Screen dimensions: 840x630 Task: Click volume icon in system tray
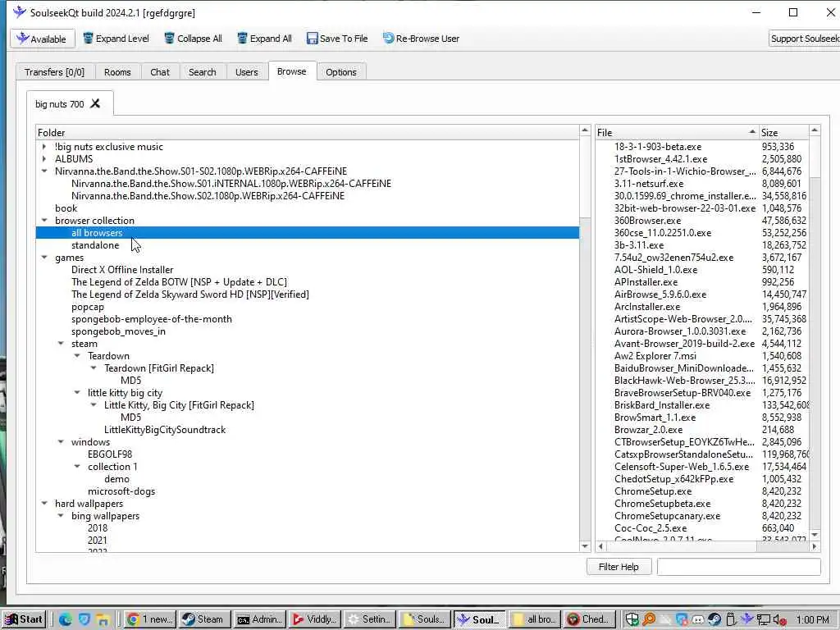click(x=780, y=620)
